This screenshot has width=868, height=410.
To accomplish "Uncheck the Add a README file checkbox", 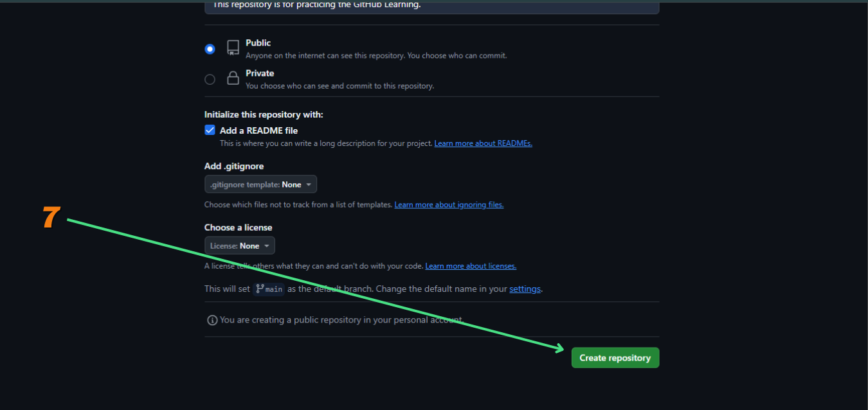I will tap(210, 130).
